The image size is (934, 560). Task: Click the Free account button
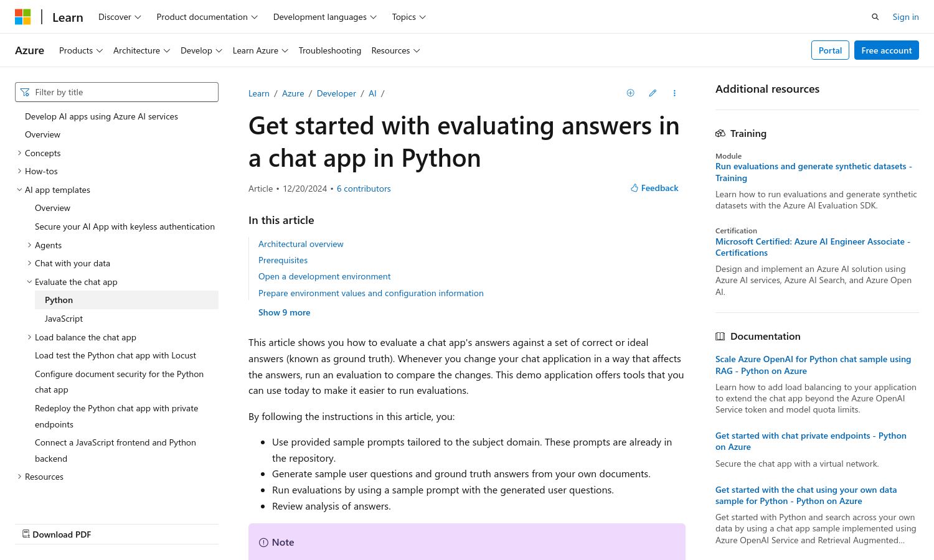[886, 50]
